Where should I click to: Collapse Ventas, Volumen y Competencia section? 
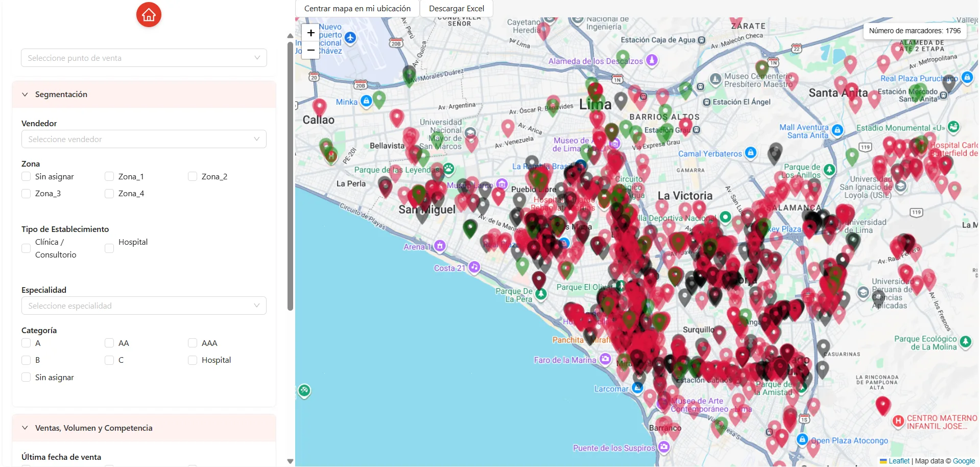click(x=144, y=428)
